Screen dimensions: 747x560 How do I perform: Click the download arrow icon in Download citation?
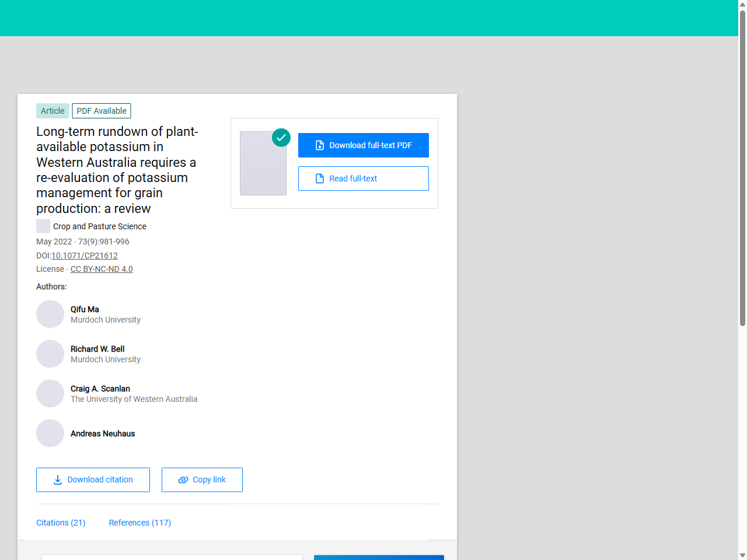[57, 479]
